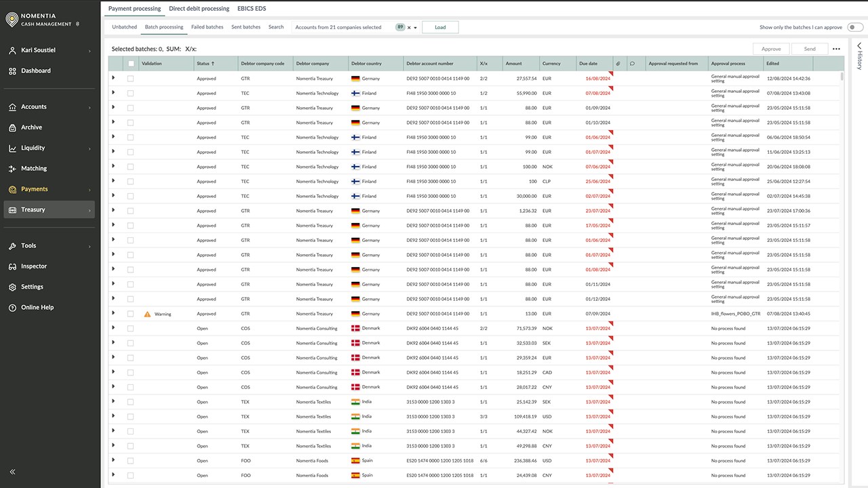This screenshot has height=488, width=868.
Task: Open the three-dots more options menu
Action: point(836,49)
